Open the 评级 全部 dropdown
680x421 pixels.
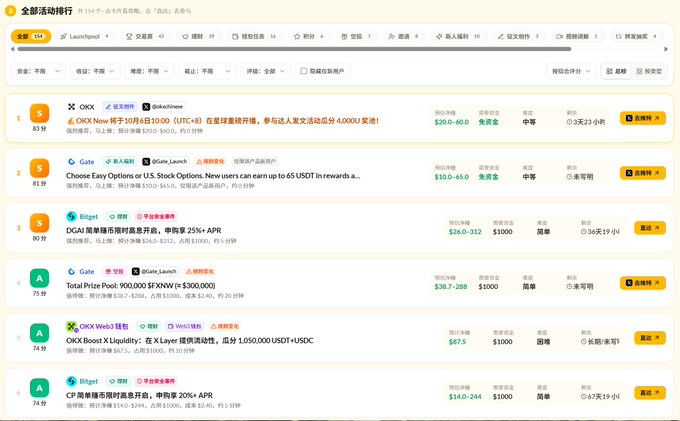coord(265,71)
